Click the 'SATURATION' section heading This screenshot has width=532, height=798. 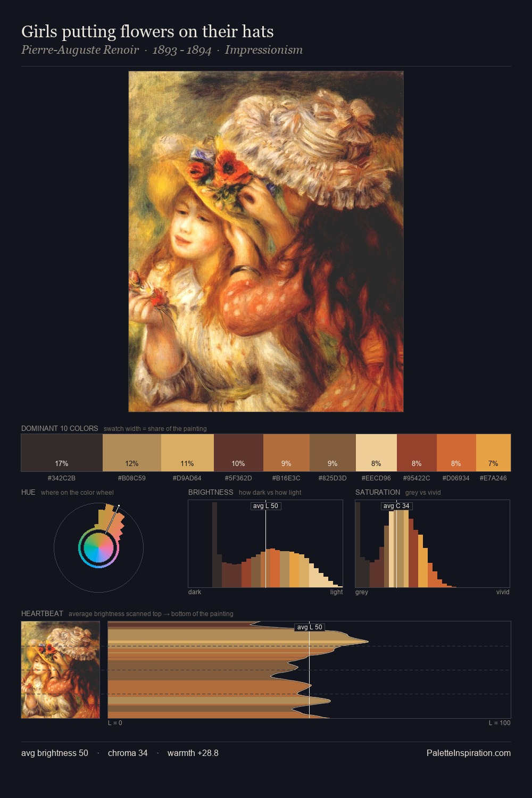pos(378,492)
